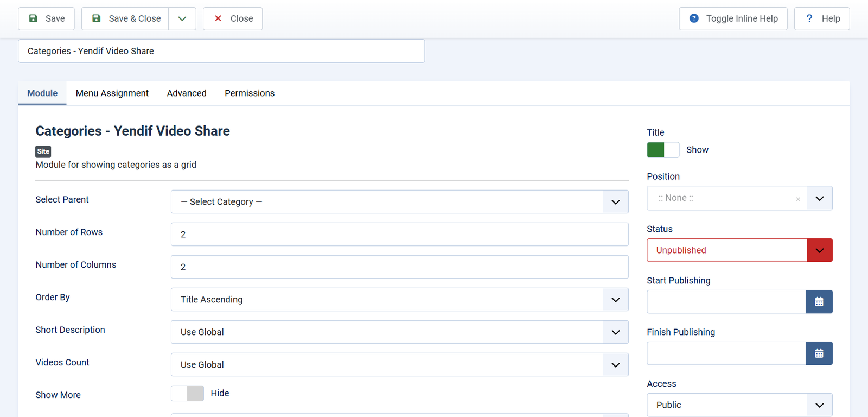Open the Status dropdown
Image resolution: width=868 pixels, height=417 pixels.
[739, 250]
